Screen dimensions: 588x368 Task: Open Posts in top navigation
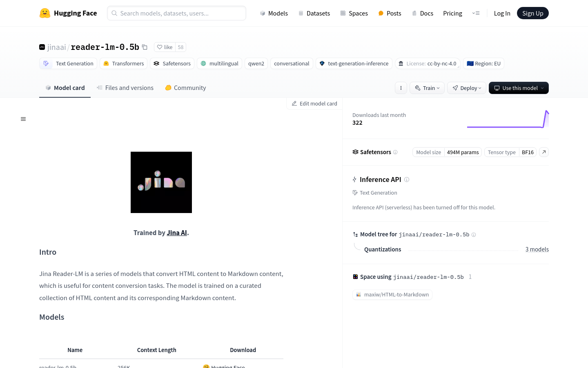(390, 13)
